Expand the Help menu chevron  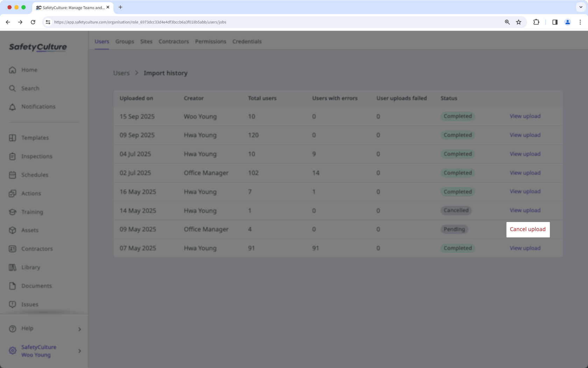(x=79, y=329)
